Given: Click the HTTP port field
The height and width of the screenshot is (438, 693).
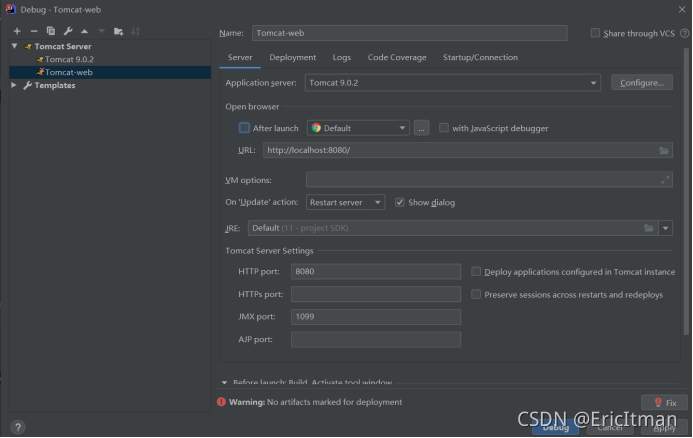Looking at the screenshot, I should click(376, 271).
